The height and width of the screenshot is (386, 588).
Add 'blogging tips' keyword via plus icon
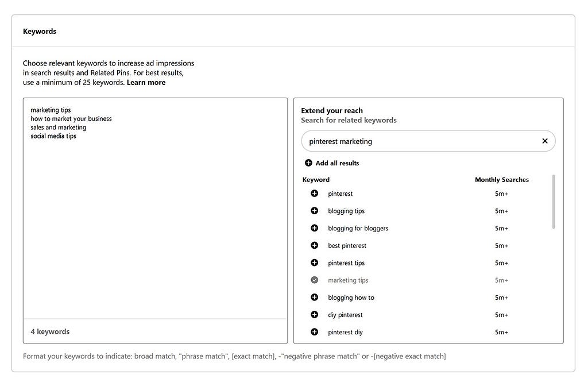point(314,210)
